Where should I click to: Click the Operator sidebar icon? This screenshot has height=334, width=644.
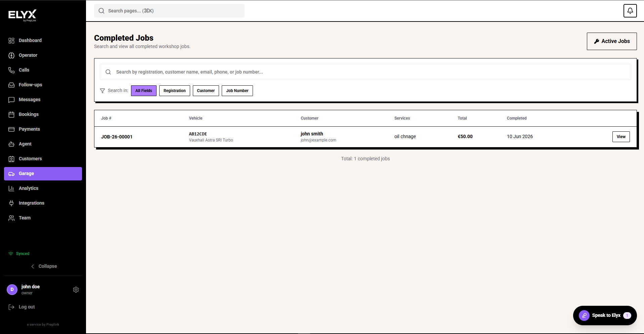11,55
